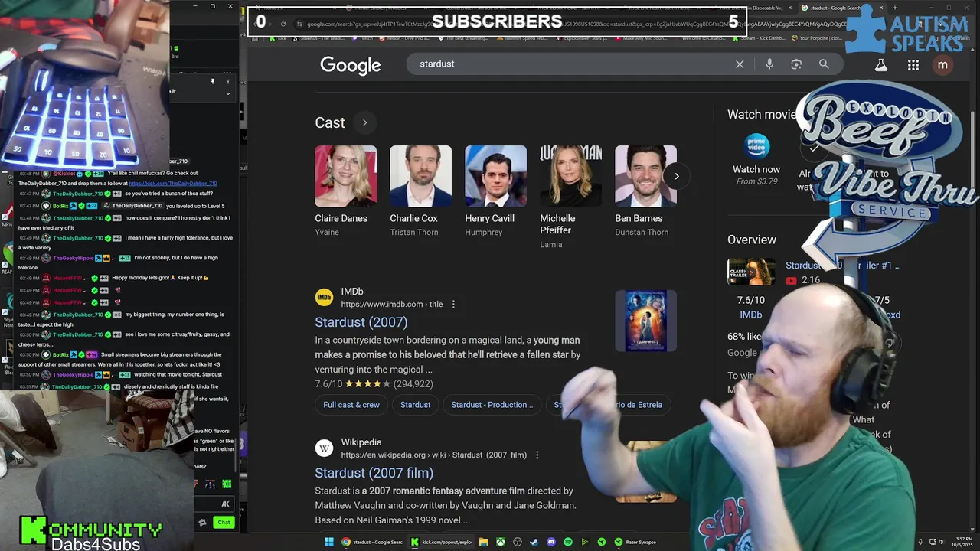Open the Prime Video Watch now option
This screenshot has width=980, height=551.
pos(756,161)
